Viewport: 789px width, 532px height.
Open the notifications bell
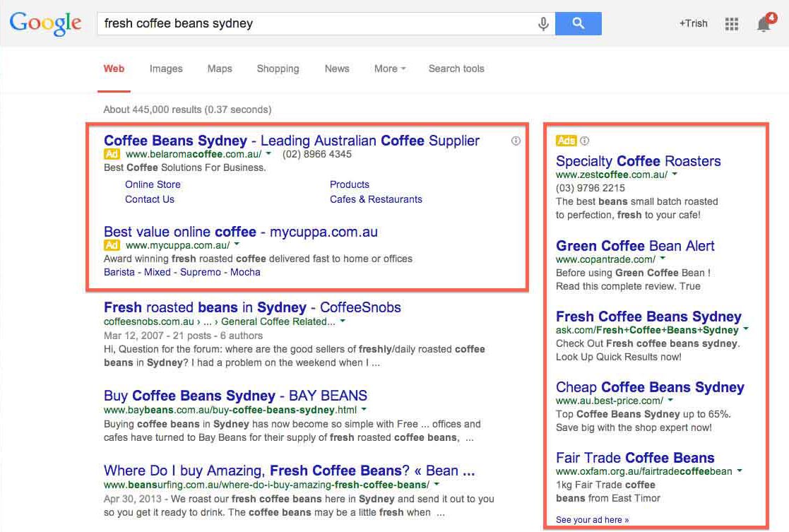point(764,23)
